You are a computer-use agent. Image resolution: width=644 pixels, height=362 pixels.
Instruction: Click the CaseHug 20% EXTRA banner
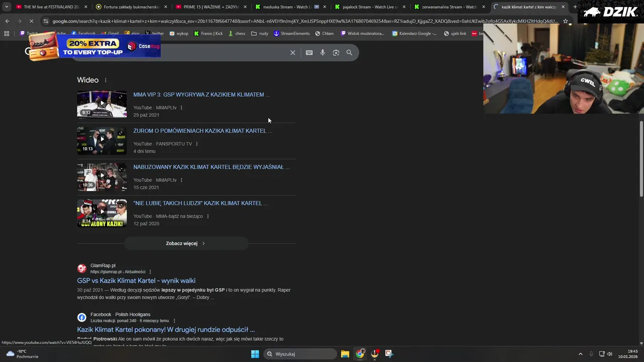point(94,47)
